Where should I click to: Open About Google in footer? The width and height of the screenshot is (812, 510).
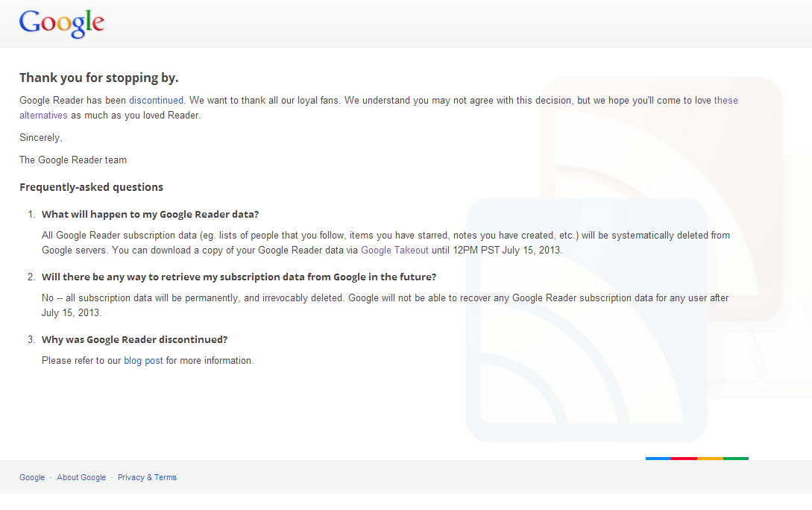click(x=81, y=477)
